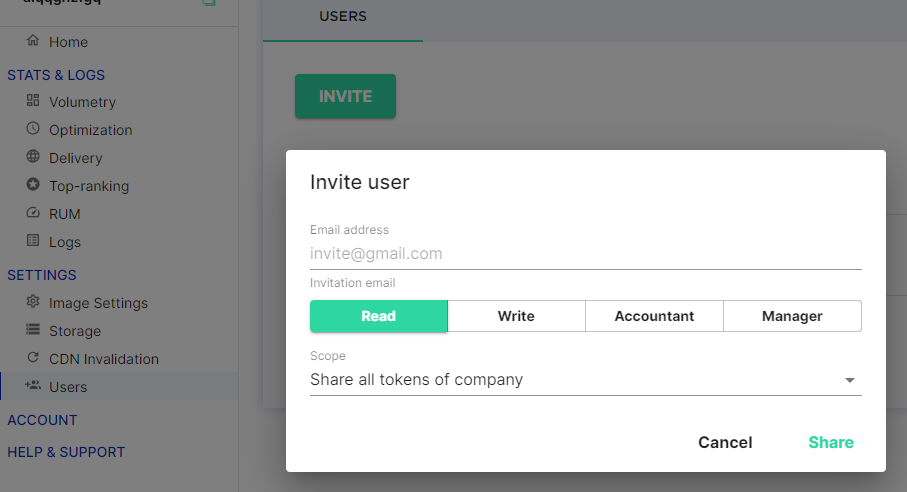
Task: Expand the ACCOUNT sidebar section
Action: click(42, 420)
